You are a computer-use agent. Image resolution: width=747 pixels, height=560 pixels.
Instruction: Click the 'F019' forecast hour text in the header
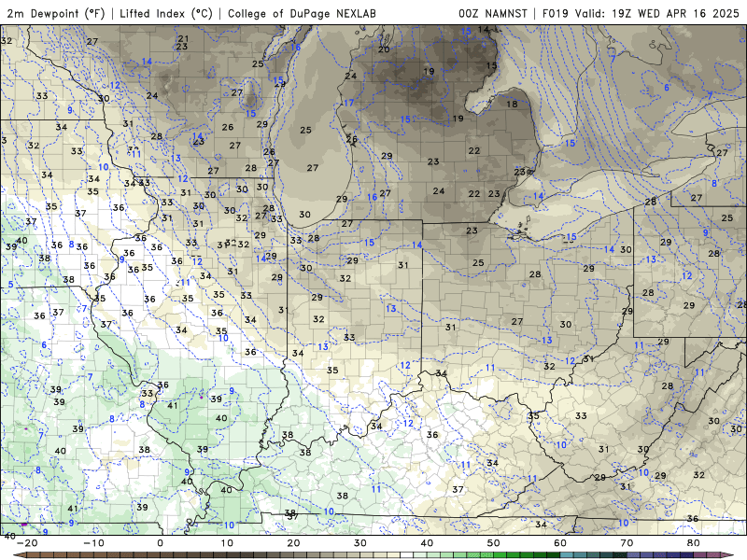(556, 13)
